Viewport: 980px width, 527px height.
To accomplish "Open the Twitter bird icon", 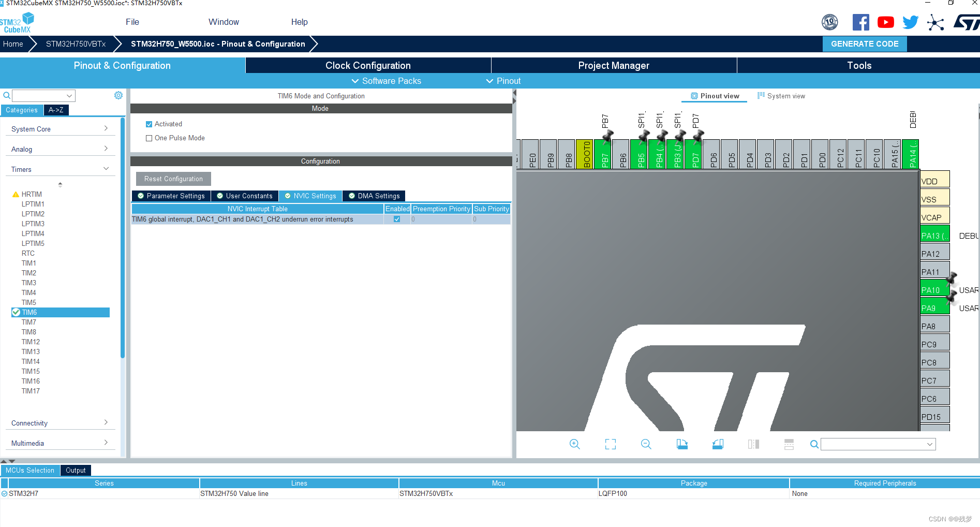I will pyautogui.click(x=910, y=22).
